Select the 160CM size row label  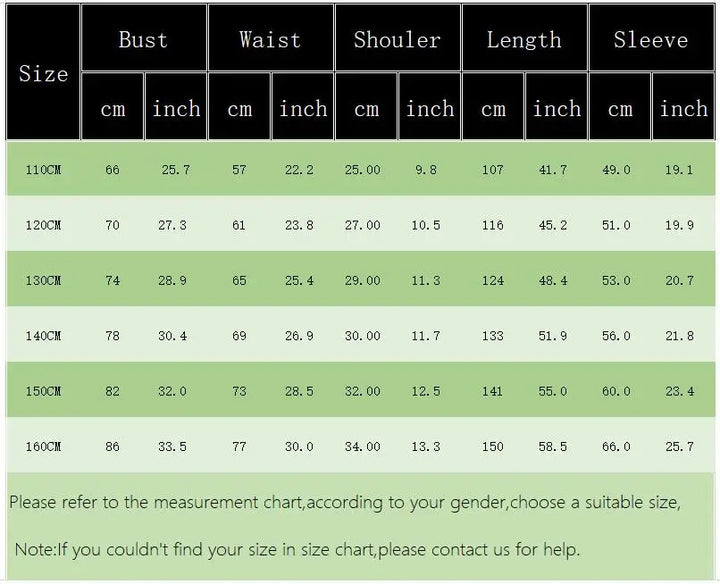(43, 447)
